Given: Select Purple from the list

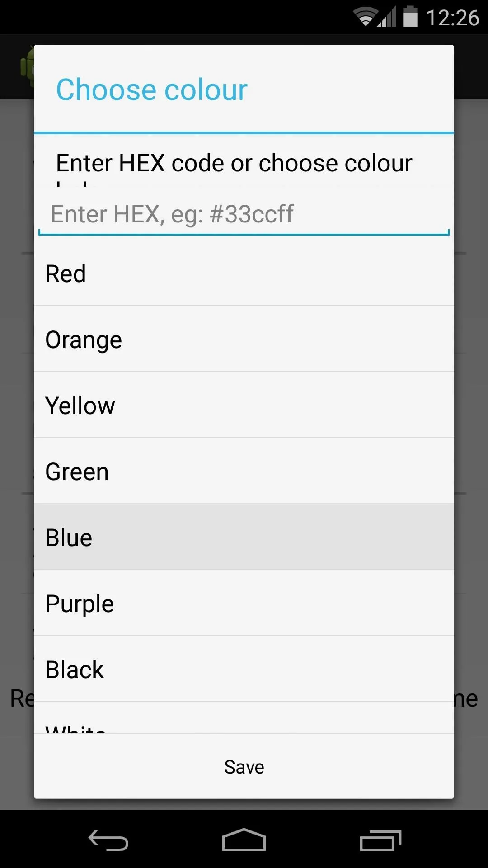Looking at the screenshot, I should click(x=244, y=603).
